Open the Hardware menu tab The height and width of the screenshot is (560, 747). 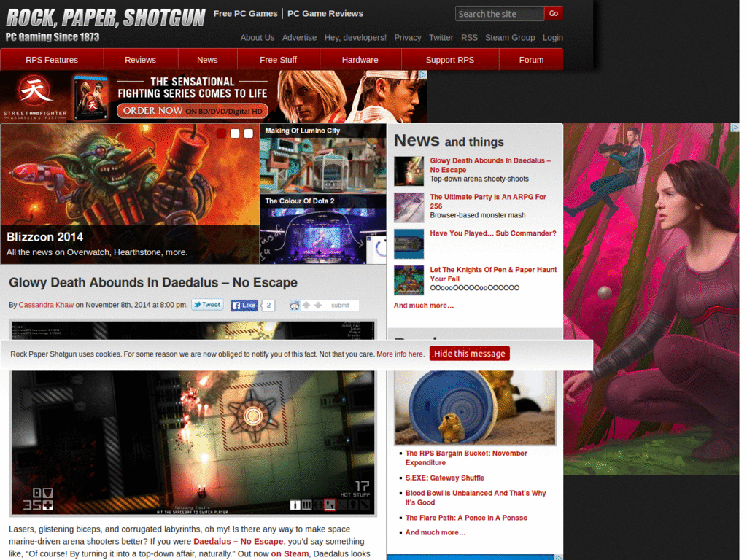pyautogui.click(x=360, y=60)
